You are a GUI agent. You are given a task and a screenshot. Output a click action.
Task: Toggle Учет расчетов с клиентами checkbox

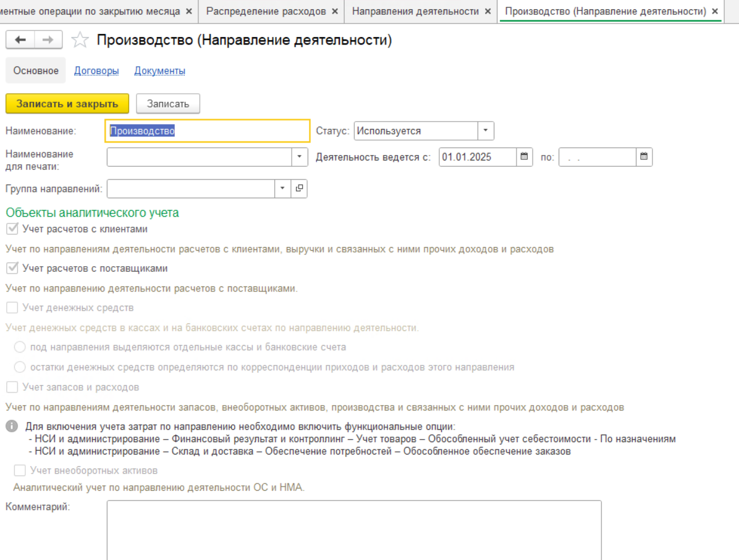pos(12,229)
